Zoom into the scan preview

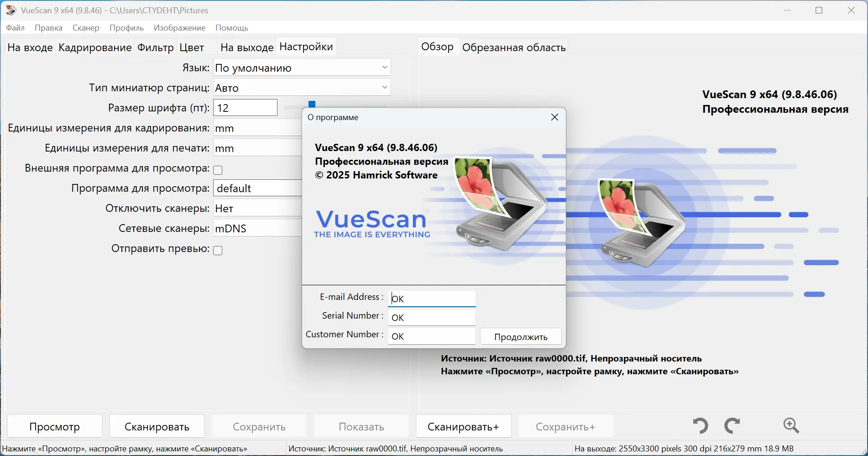tap(791, 426)
